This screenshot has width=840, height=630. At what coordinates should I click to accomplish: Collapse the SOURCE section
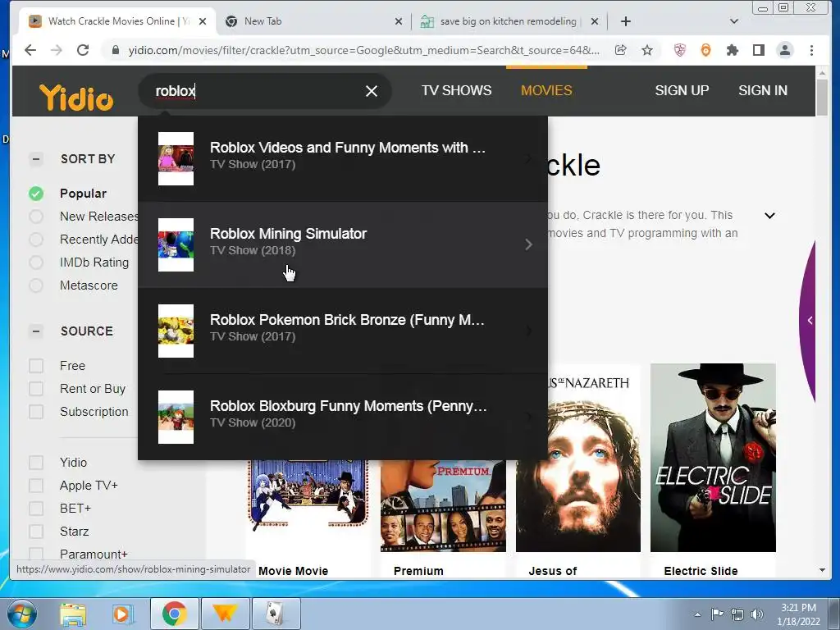click(x=36, y=331)
